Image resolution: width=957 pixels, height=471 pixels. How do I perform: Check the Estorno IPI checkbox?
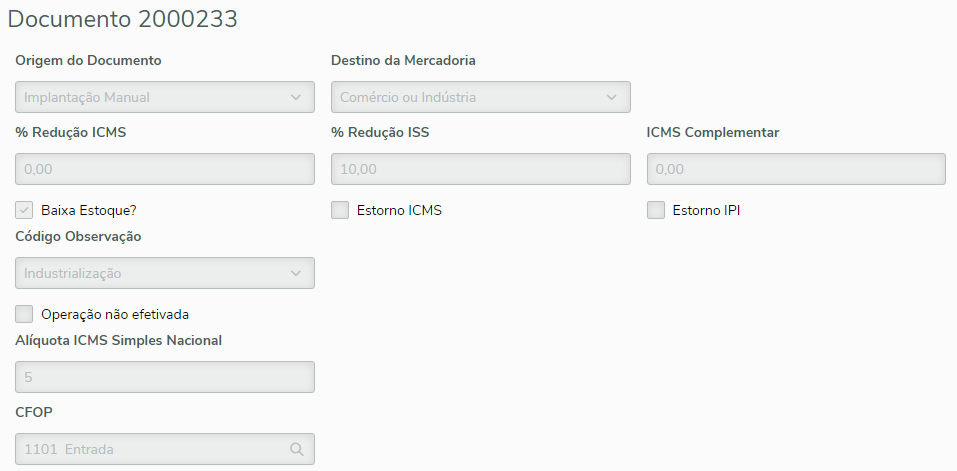tap(656, 210)
